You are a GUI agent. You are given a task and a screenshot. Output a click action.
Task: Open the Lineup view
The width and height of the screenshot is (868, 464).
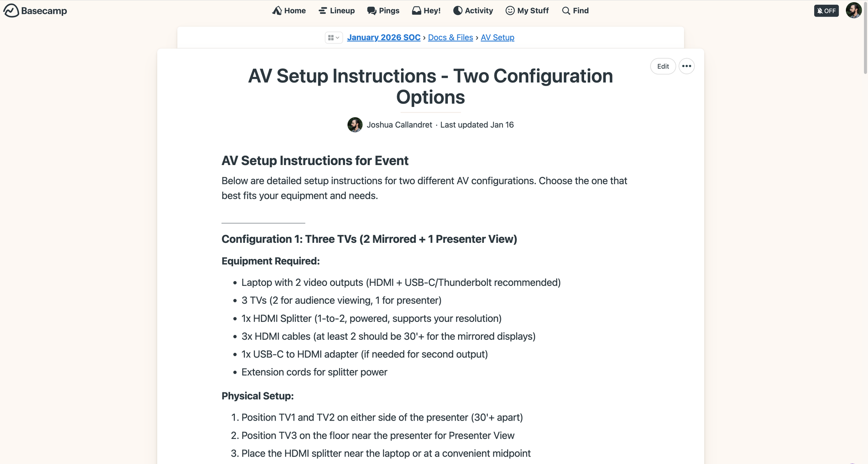click(x=336, y=10)
